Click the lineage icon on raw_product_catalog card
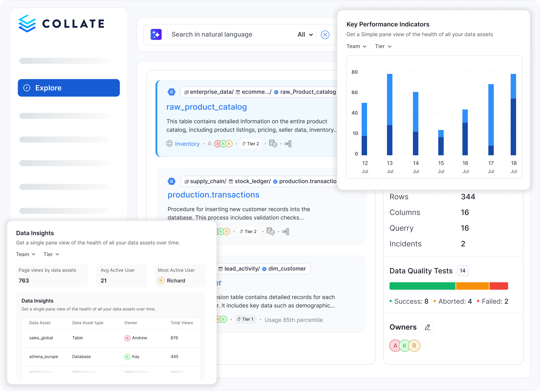The image size is (540, 392). 288,144
